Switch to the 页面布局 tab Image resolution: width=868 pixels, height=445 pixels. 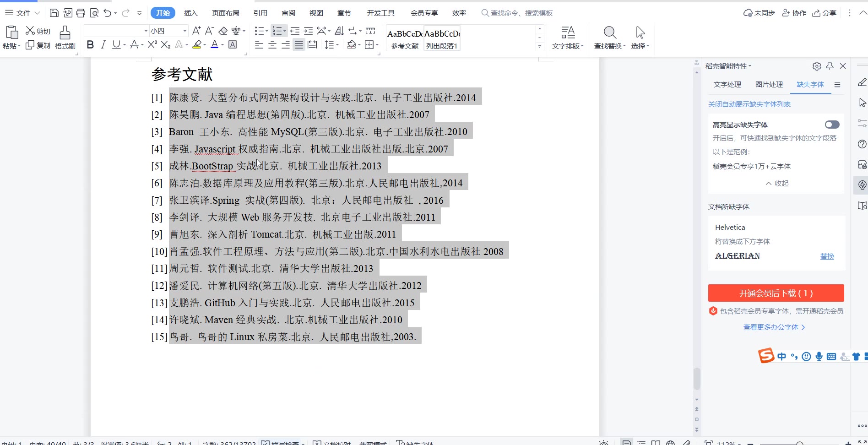(225, 13)
